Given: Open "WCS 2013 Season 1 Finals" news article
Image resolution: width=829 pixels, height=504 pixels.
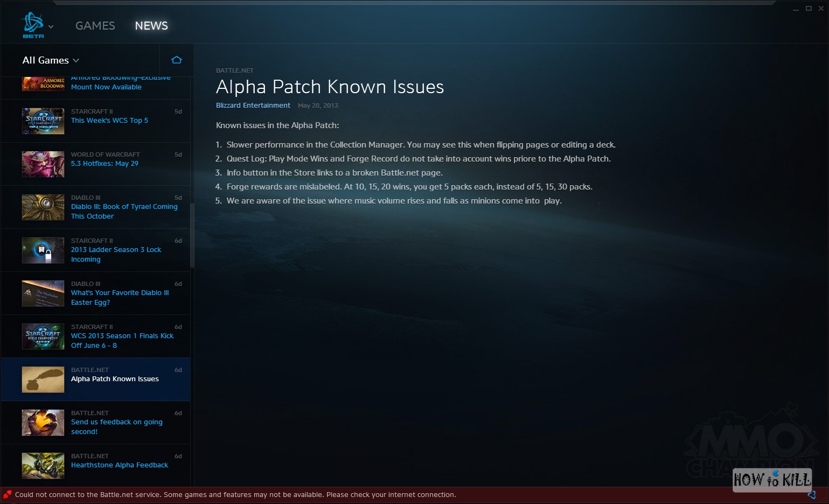Looking at the screenshot, I should 122,340.
